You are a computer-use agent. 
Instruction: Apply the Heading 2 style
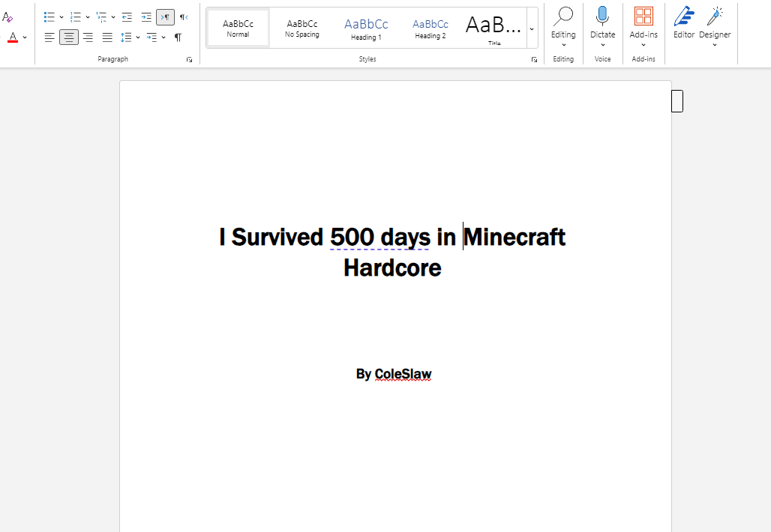pos(430,28)
